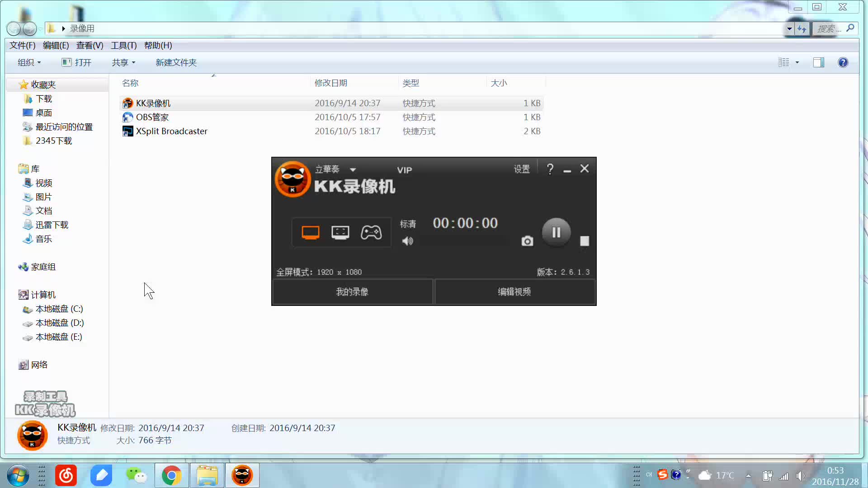The image size is (868, 488).
Task: Open the 工具(T) menu
Action: click(x=124, y=46)
